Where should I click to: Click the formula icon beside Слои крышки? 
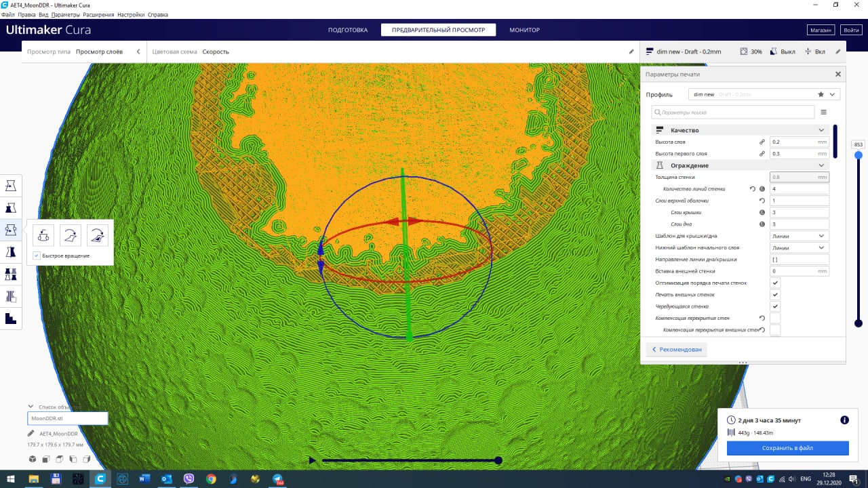[x=762, y=212]
